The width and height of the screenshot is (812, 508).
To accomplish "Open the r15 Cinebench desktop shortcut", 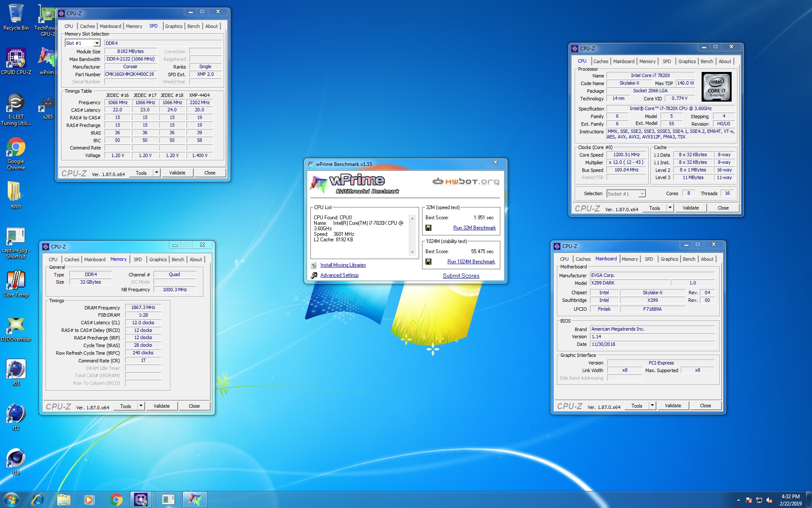I will (16, 461).
